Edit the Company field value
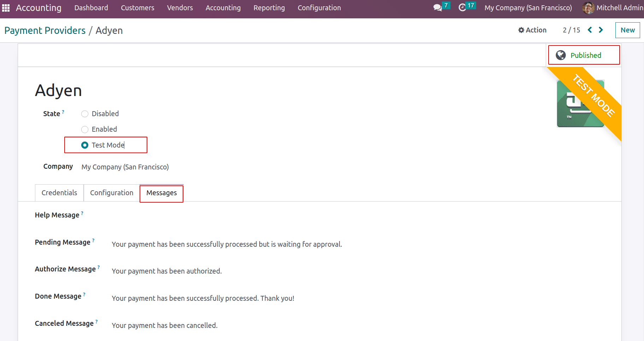 coord(125,167)
